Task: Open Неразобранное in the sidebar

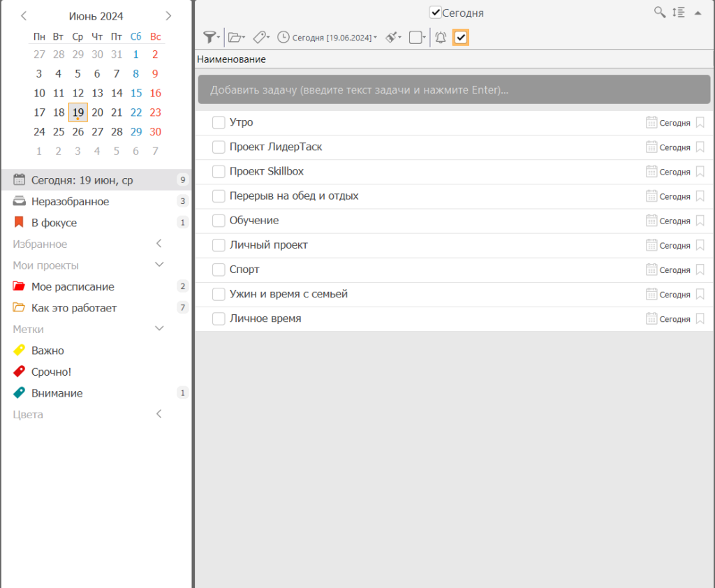Action: click(x=70, y=202)
